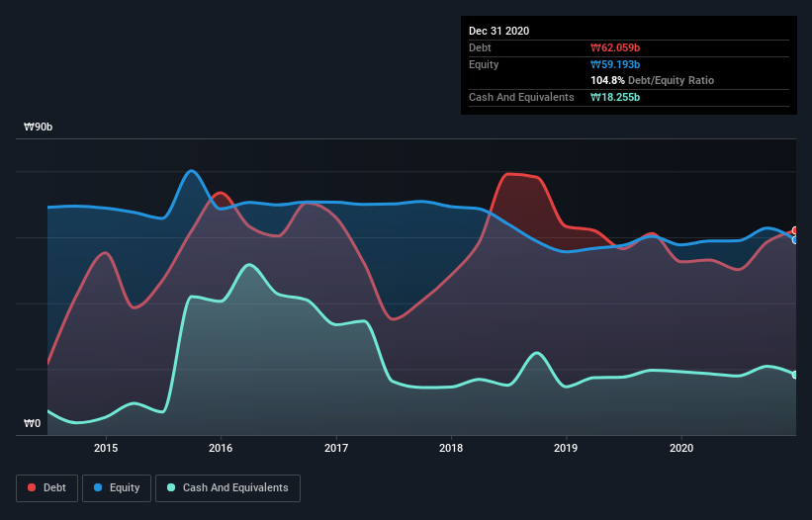Click the teal Cash legend dot
Screen dimensions: 812x520
pos(171,487)
